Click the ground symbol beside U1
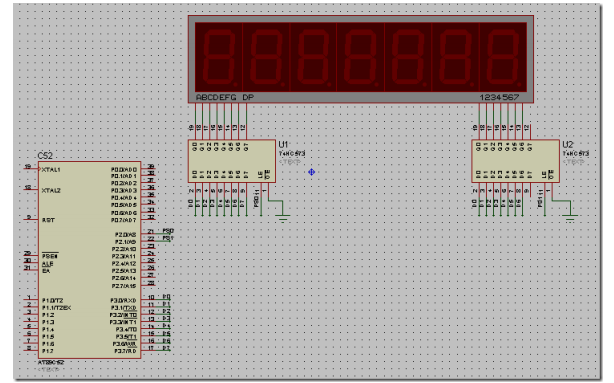Viewport: 614px width, 383px height. (x=283, y=217)
